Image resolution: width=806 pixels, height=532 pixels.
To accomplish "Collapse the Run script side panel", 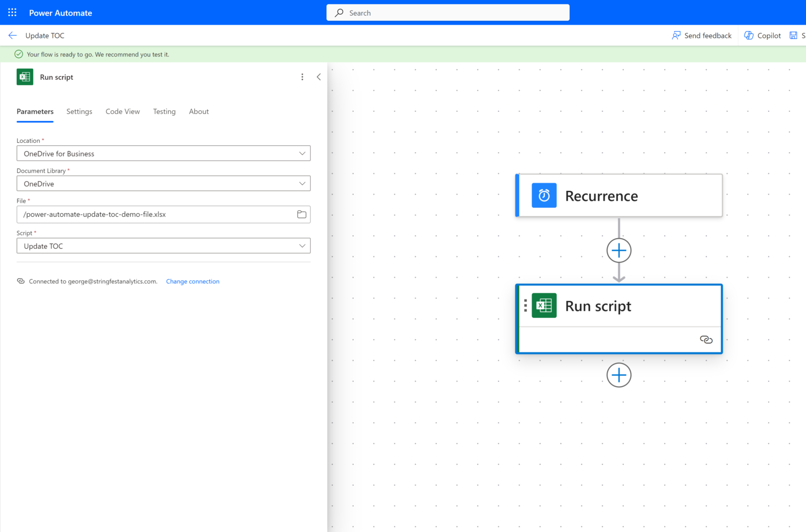I will click(x=319, y=77).
